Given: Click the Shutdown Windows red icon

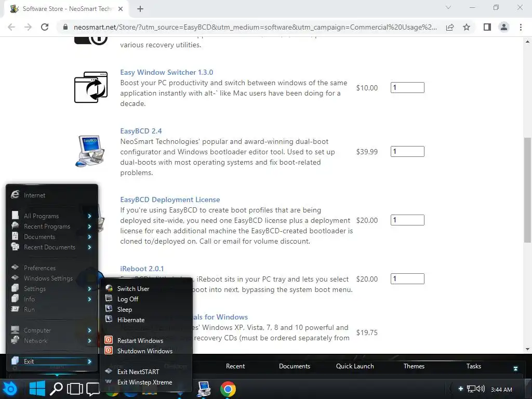Looking at the screenshot, I should tap(109, 350).
